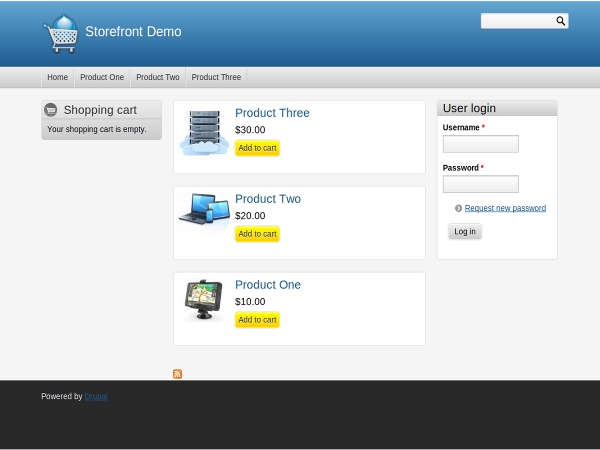Viewport: 600px width, 450px height.
Task: Click the search magnifier icon
Action: (x=560, y=21)
